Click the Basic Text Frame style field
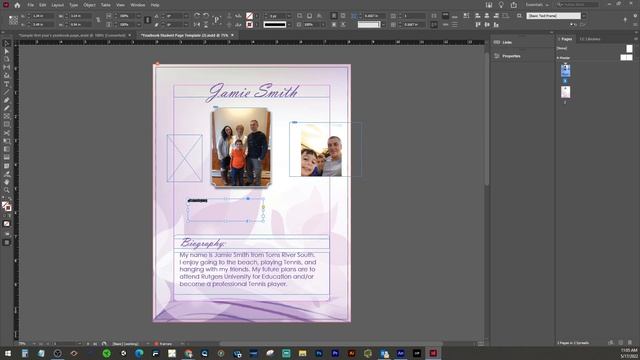The width and height of the screenshot is (640, 360). (x=553, y=16)
